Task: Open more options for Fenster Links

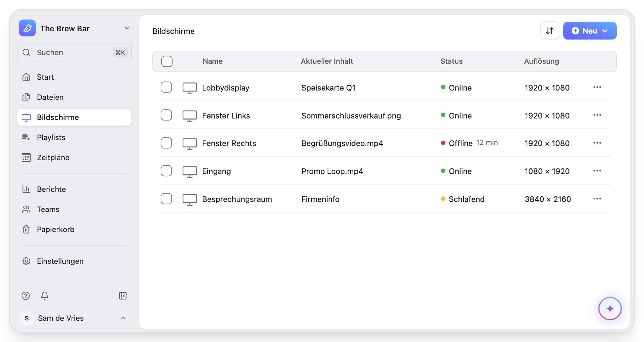Action: pos(597,115)
